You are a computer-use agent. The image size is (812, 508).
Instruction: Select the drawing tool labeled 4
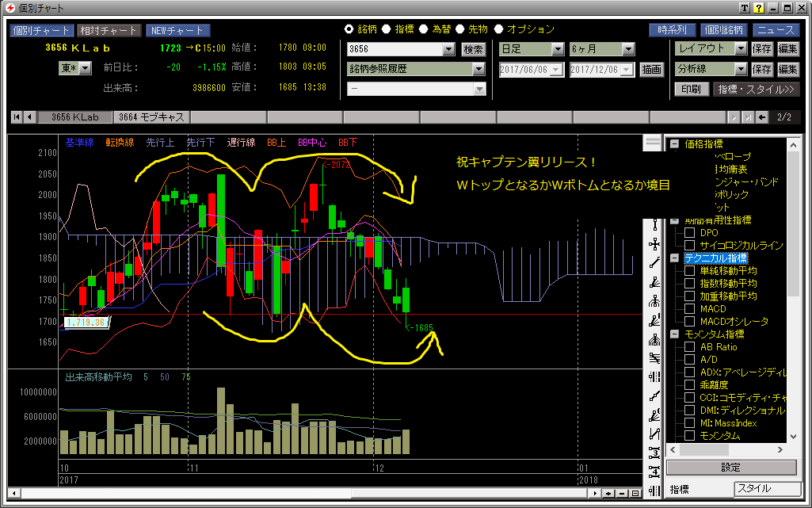pyautogui.click(x=654, y=472)
